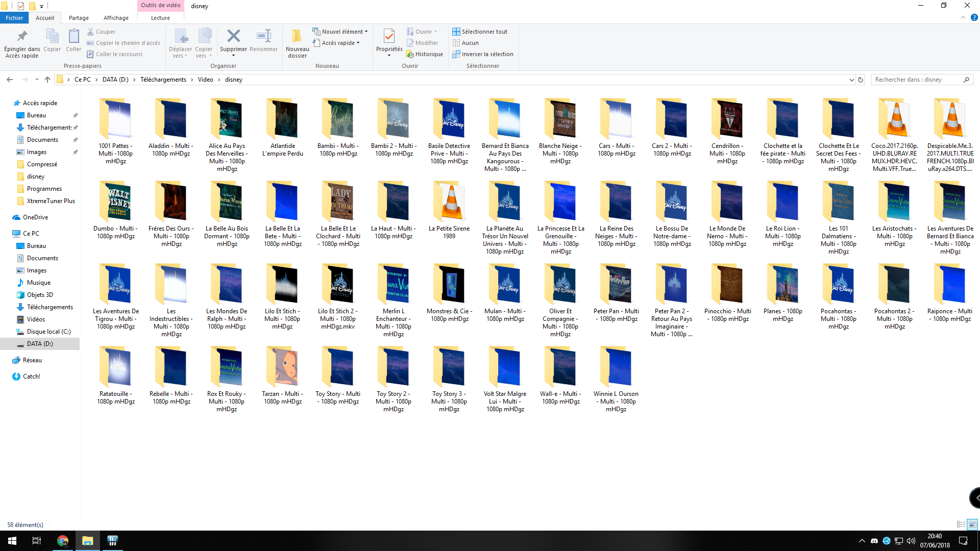This screenshot has height=551, width=980.
Task: Open Google Chrome from the taskbar
Action: pyautogui.click(x=63, y=541)
